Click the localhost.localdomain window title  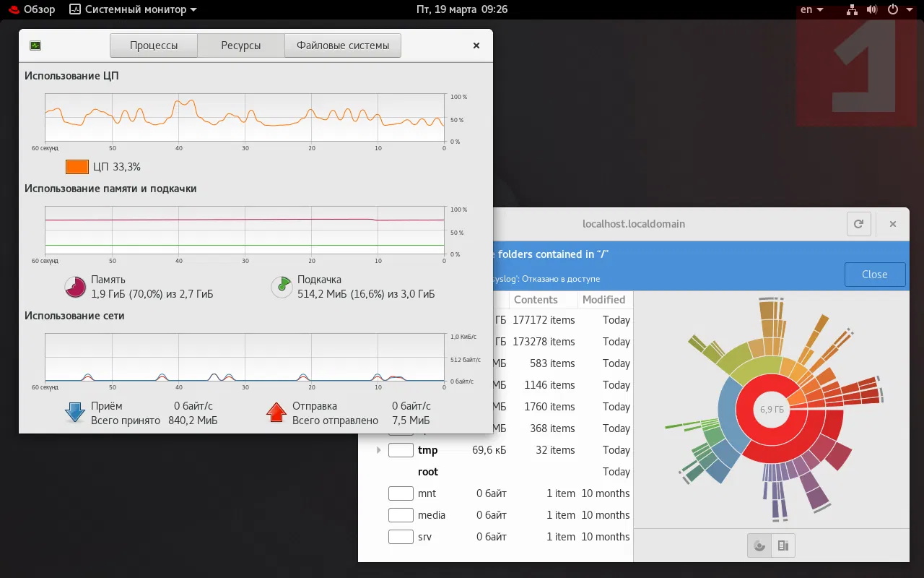[634, 224]
